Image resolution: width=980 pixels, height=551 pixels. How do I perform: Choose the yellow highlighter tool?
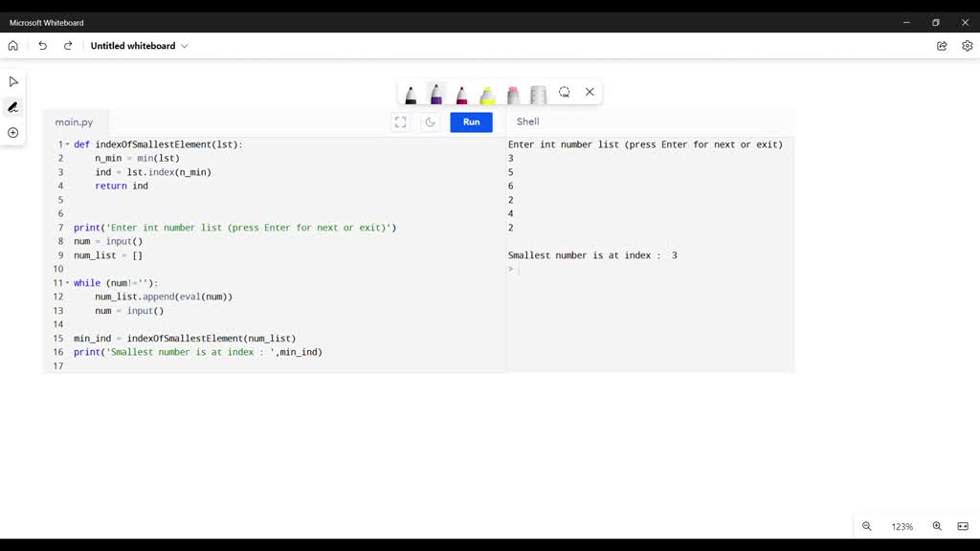[x=487, y=94]
